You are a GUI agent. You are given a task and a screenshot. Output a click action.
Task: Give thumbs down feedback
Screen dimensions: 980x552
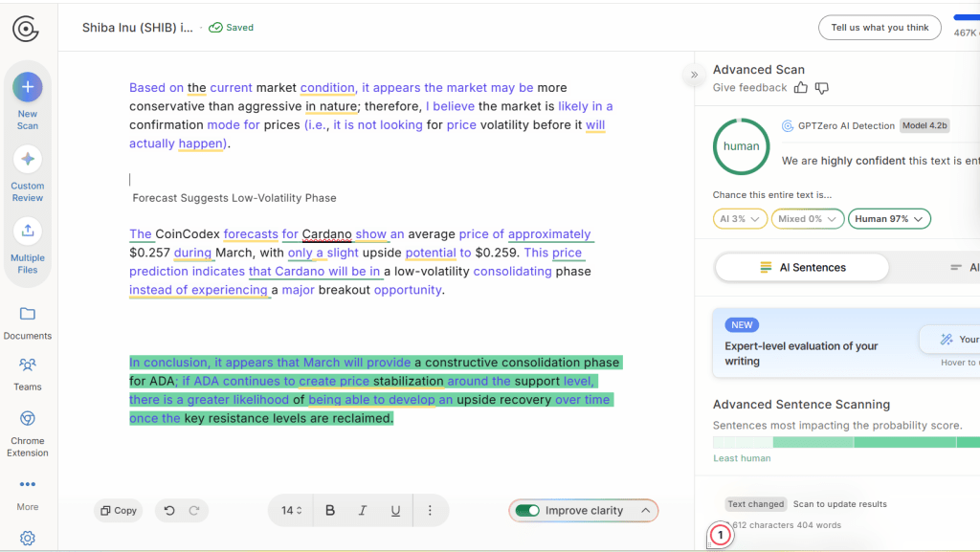(822, 88)
